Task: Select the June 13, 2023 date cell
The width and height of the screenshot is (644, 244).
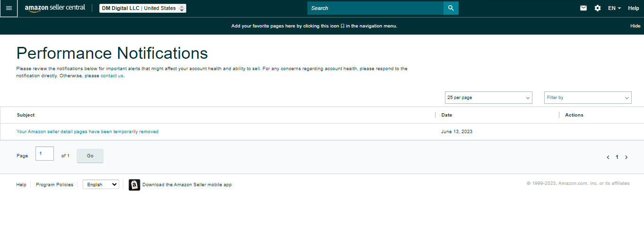Action: click(x=457, y=132)
